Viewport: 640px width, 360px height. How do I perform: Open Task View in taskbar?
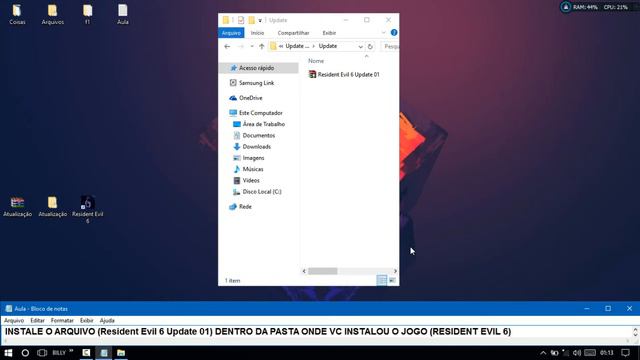tap(42, 353)
